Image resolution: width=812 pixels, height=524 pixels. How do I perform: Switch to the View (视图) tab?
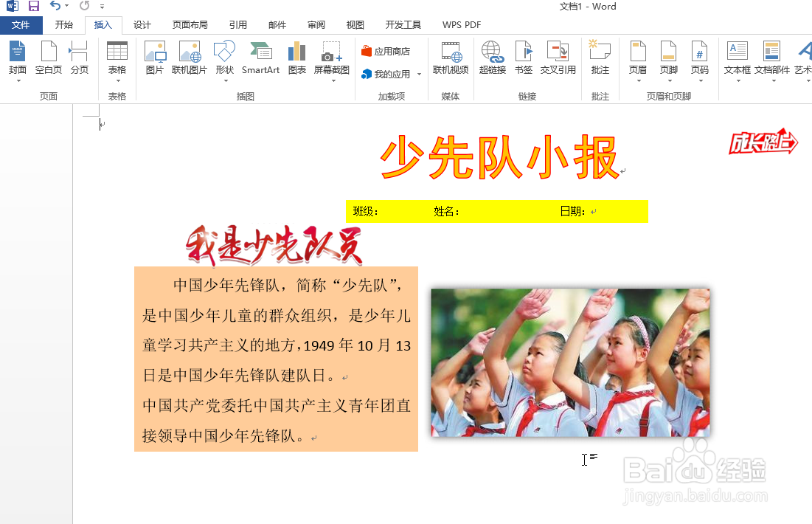(355, 25)
